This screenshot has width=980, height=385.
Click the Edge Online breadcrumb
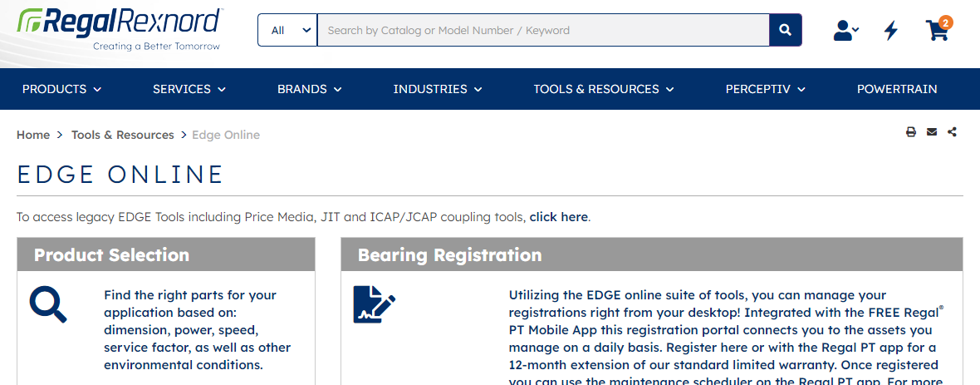(x=226, y=135)
